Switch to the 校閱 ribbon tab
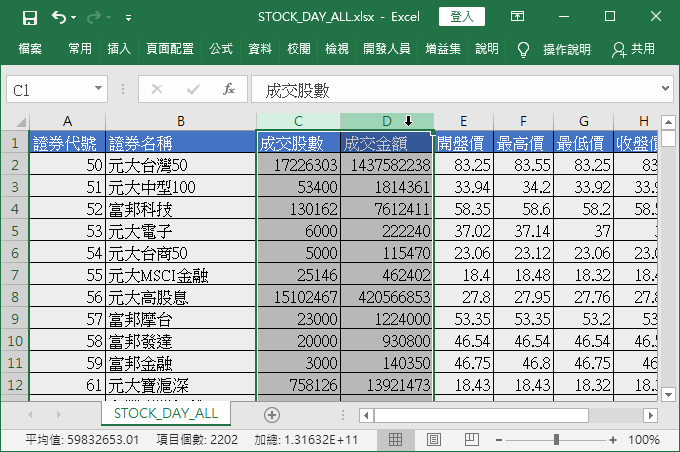The image size is (680, 452). (x=299, y=49)
